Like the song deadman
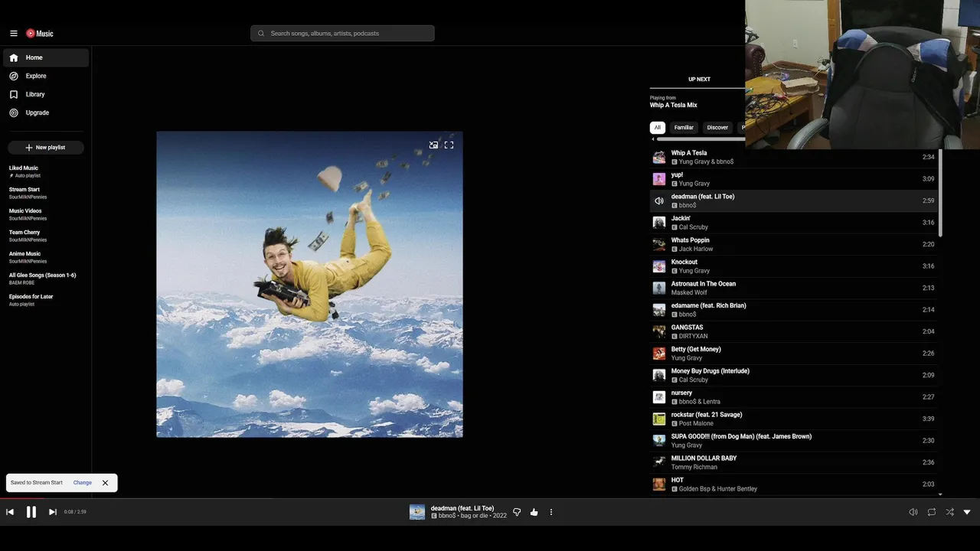 pos(534,512)
